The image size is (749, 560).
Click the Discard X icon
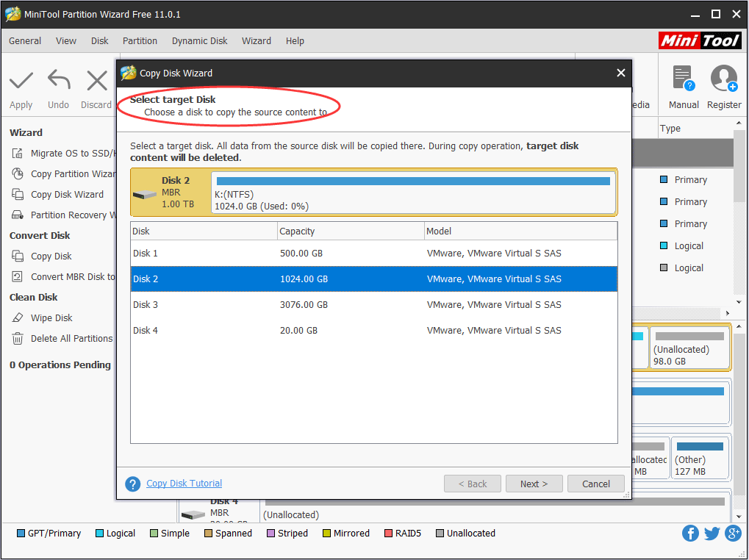pyautogui.click(x=97, y=80)
